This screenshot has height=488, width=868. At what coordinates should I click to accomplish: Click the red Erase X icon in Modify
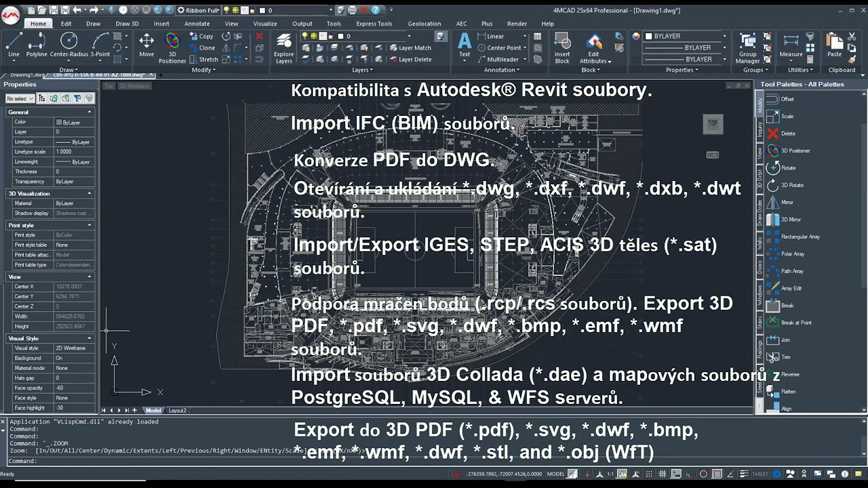259,37
